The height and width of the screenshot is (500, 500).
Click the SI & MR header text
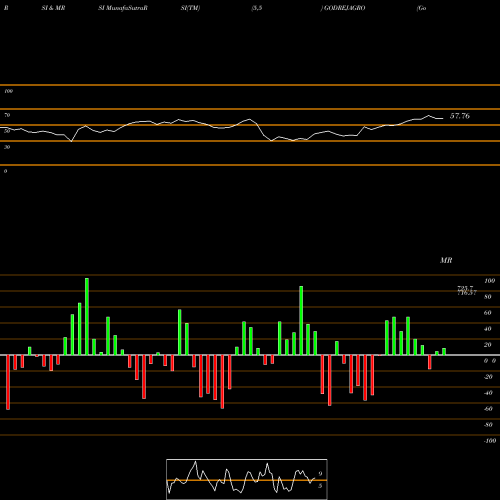click(x=53, y=8)
